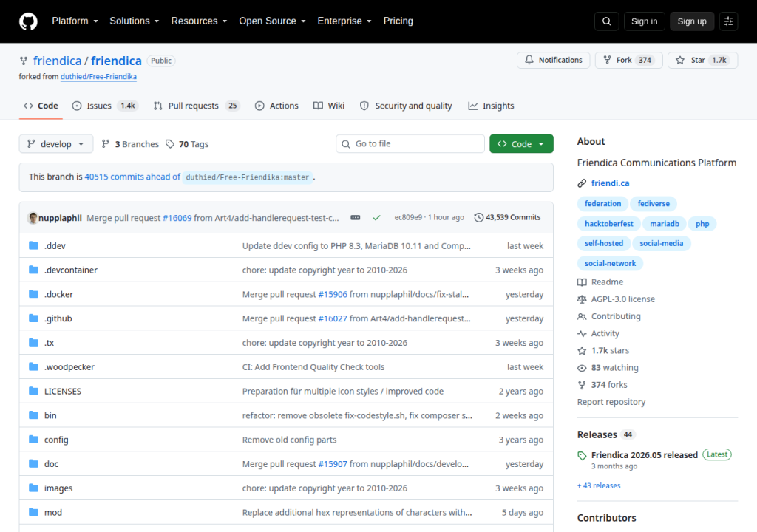
Task: Open the search magnifier icon button
Action: (x=606, y=21)
